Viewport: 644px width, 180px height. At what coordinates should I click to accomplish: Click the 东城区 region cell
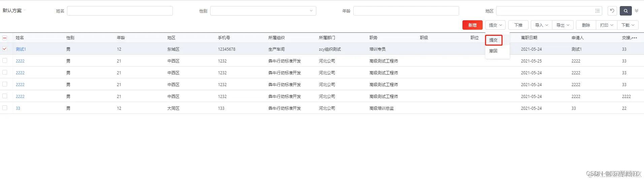pos(173,49)
